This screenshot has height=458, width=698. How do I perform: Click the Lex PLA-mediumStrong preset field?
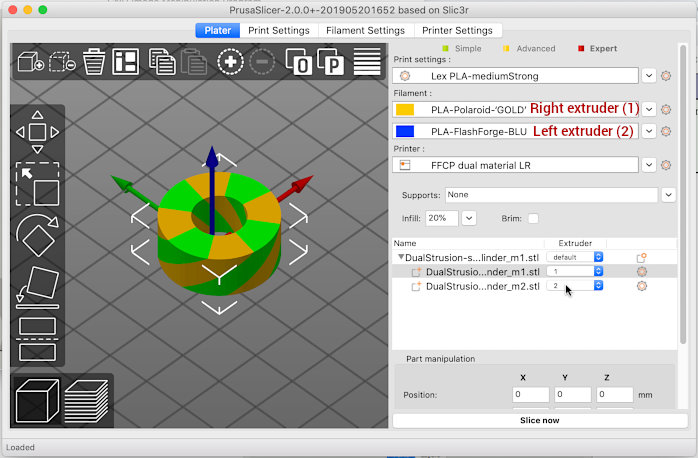tap(515, 76)
